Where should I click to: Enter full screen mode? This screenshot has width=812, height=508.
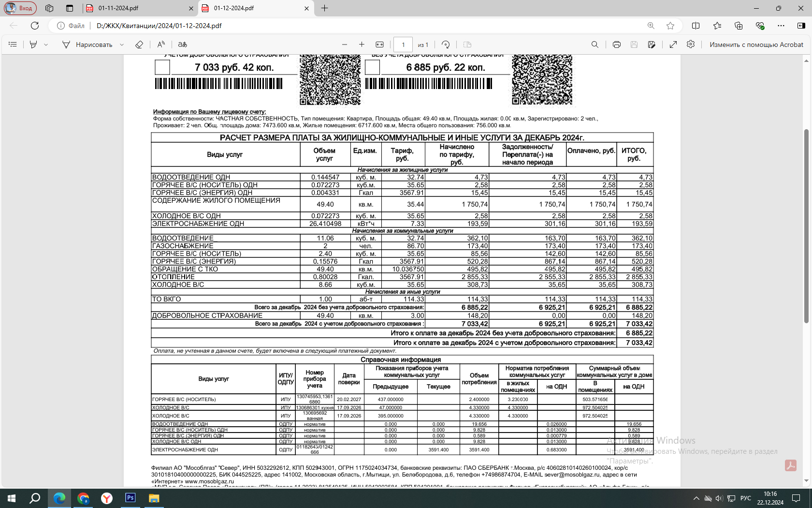(x=673, y=45)
